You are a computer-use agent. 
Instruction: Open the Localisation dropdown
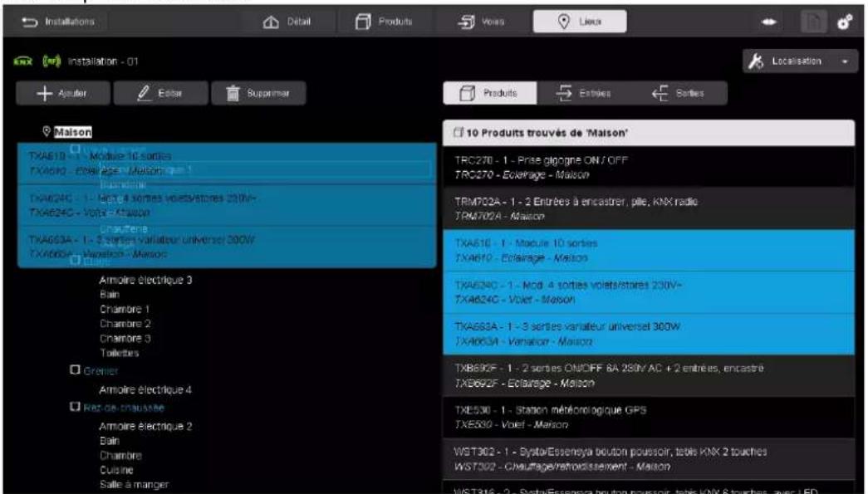coord(800,61)
